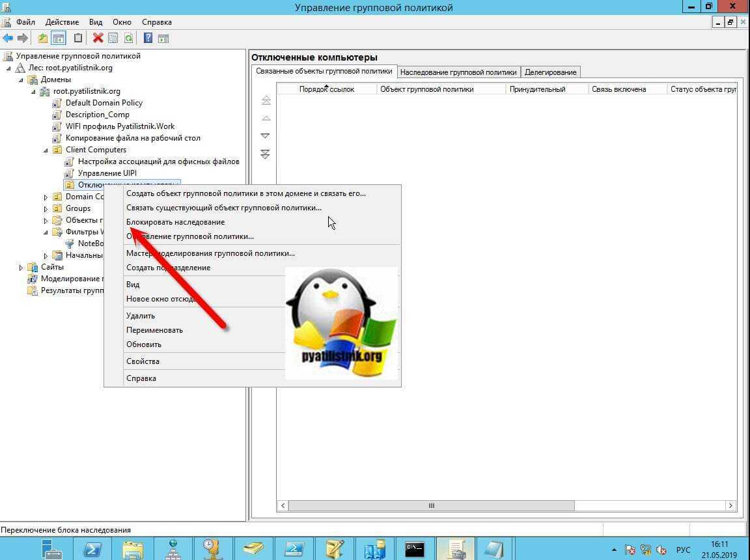Toggle the Show/Hide console tree icon
Image resolution: width=750 pixels, height=560 pixels.
pos(59,38)
